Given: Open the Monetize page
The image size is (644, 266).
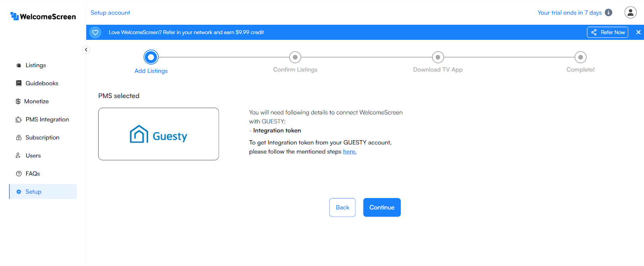Looking at the screenshot, I should coord(43,101).
